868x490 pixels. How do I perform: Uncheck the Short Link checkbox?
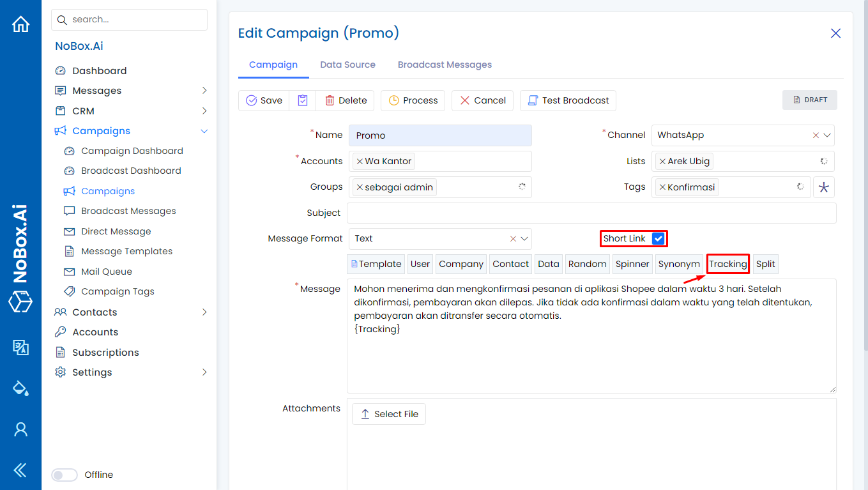point(659,238)
